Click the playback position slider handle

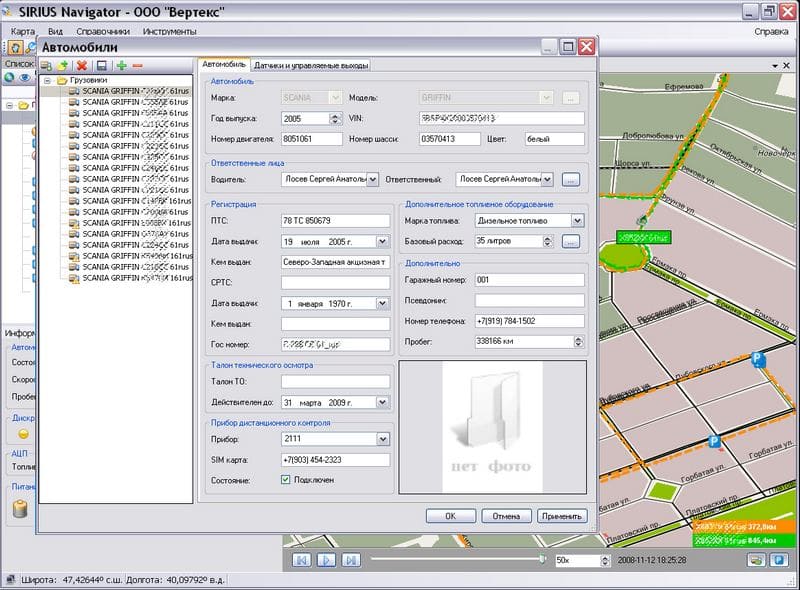(541, 559)
